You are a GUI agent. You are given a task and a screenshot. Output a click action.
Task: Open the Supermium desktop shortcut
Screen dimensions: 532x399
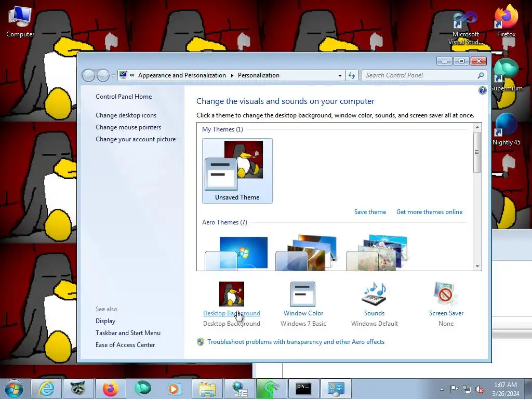[x=506, y=75]
